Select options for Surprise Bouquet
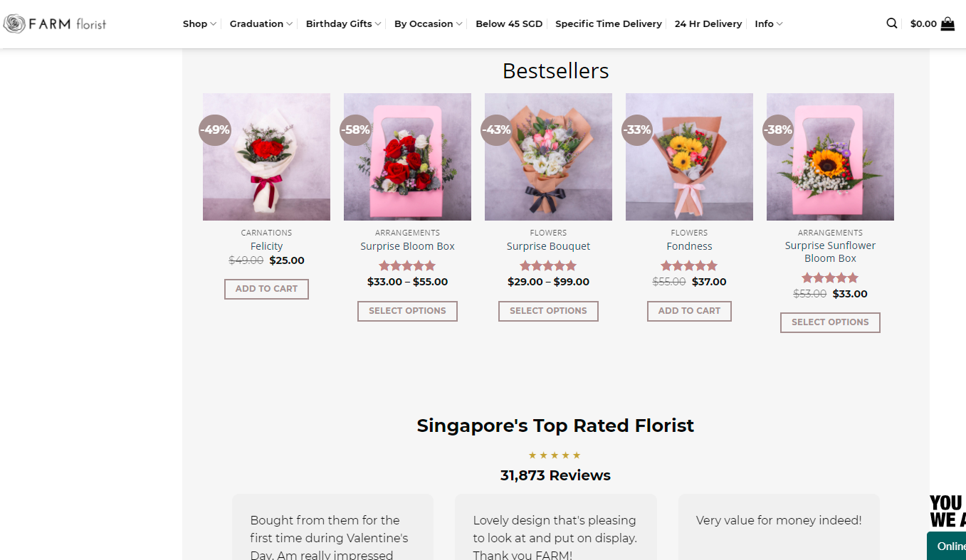This screenshot has width=966, height=560. click(x=548, y=311)
